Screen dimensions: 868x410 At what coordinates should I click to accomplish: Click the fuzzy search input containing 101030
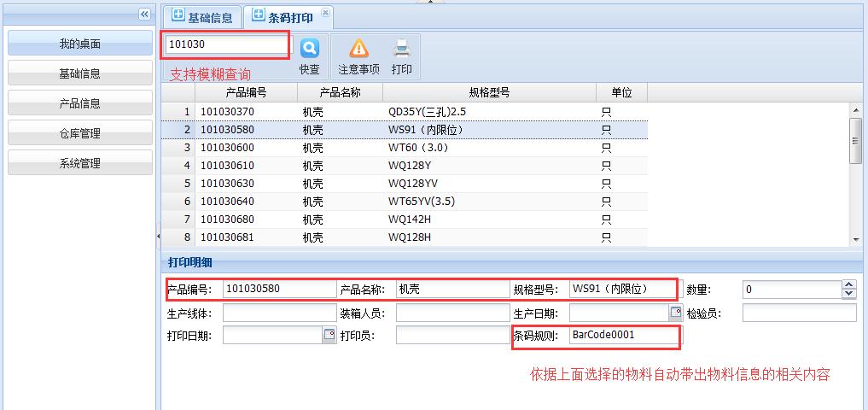click(x=226, y=44)
